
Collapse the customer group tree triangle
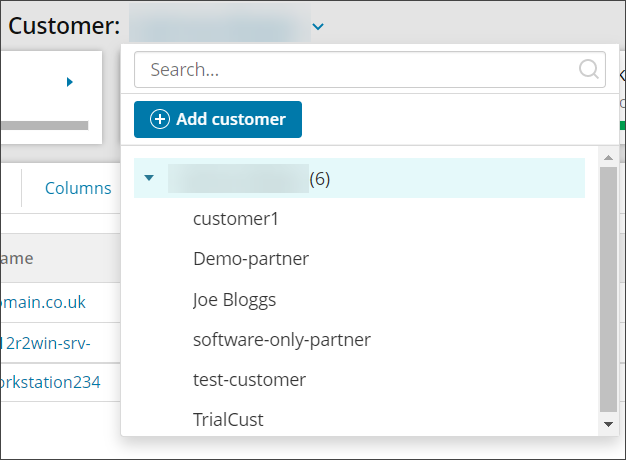click(x=149, y=179)
